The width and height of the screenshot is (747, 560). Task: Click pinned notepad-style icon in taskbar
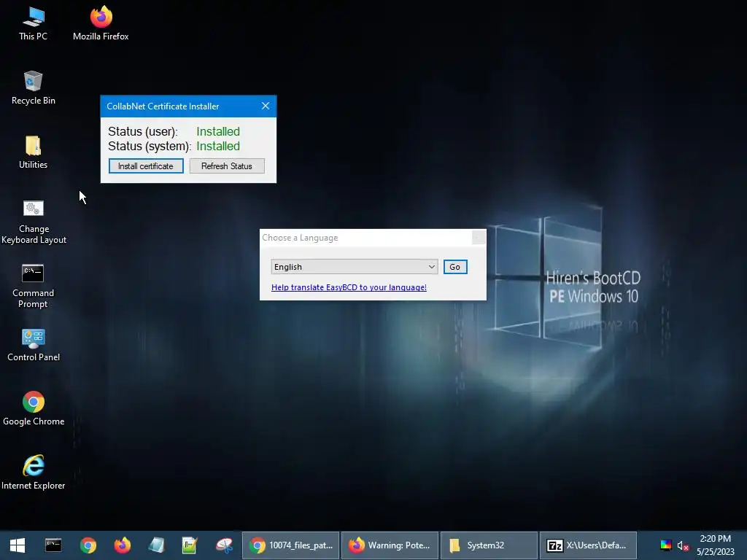pyautogui.click(x=156, y=545)
